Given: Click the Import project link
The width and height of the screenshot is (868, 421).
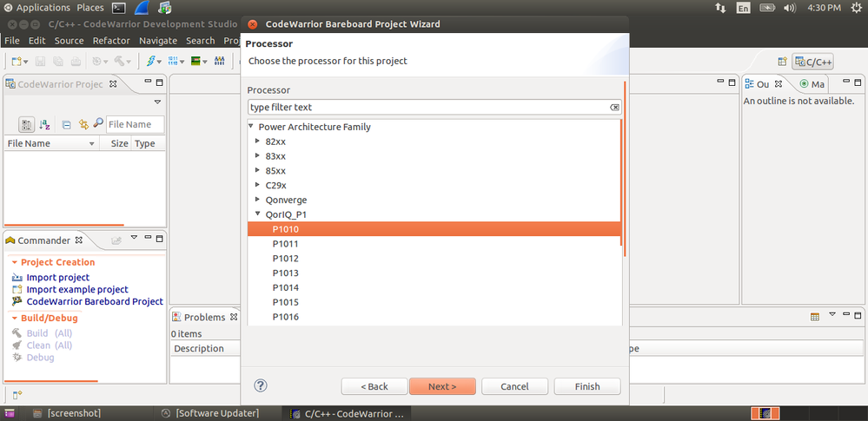Looking at the screenshot, I should (57, 277).
